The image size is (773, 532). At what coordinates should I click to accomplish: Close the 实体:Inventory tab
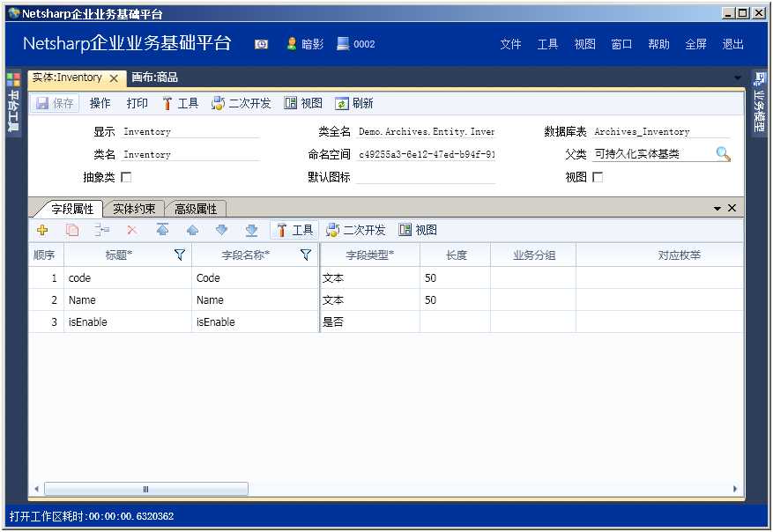pyautogui.click(x=114, y=78)
